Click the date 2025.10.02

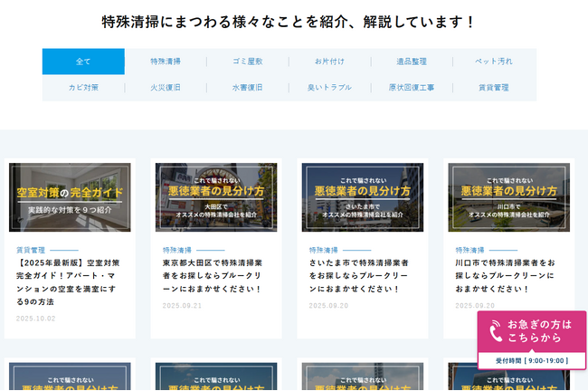point(35,319)
